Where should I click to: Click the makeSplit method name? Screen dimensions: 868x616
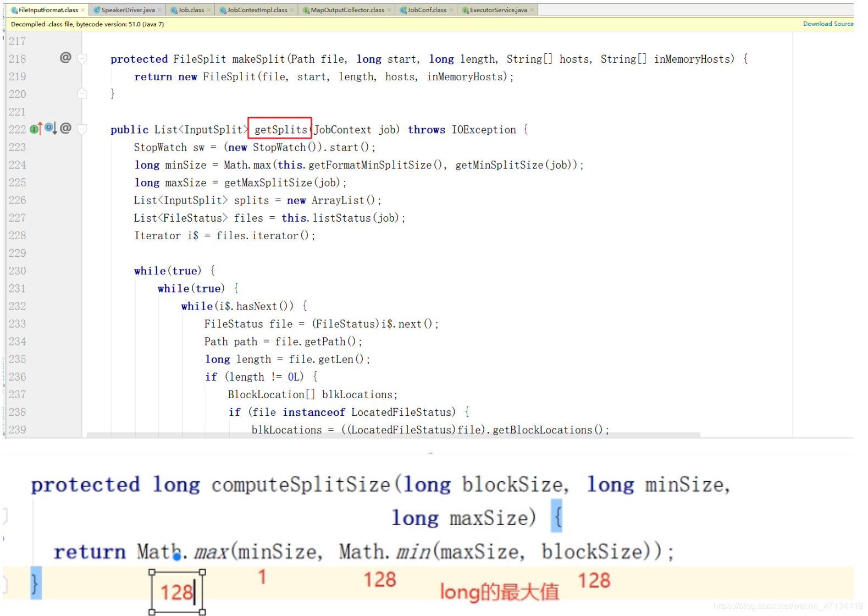258,59
